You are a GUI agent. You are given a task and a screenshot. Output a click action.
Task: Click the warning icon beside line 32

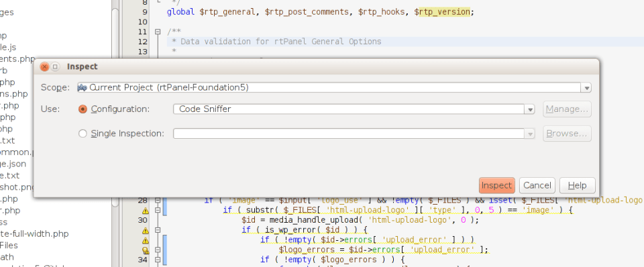pos(146,240)
